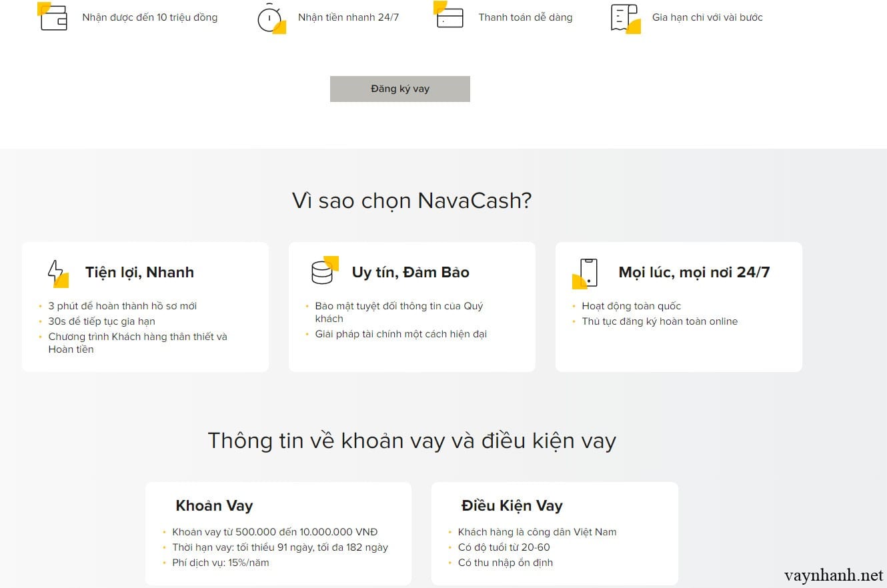This screenshot has height=588, width=887.
Task: Click the Điều Kiện Vay card heading
Action: point(512,505)
